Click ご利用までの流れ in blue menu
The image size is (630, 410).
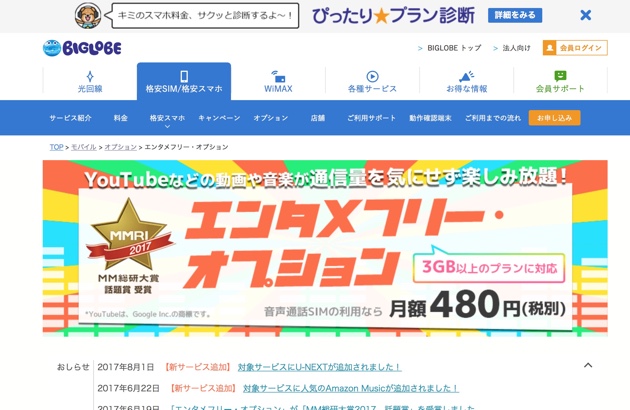(x=493, y=118)
